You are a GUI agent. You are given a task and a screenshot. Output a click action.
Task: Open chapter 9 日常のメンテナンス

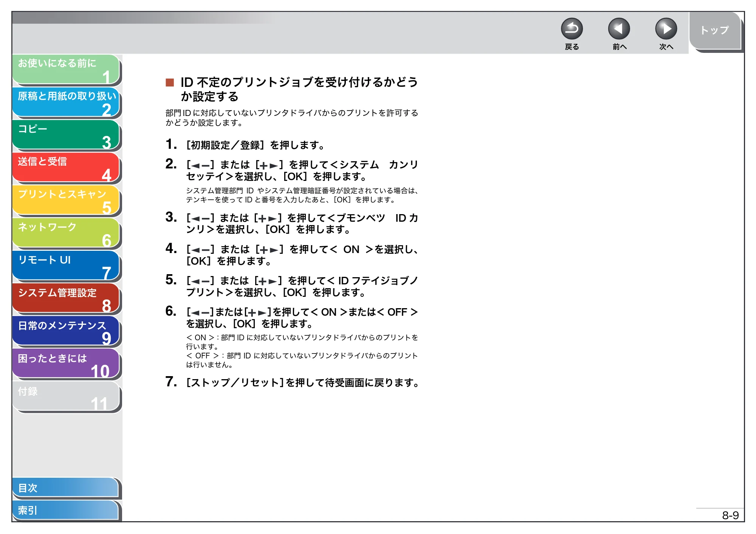(x=66, y=331)
